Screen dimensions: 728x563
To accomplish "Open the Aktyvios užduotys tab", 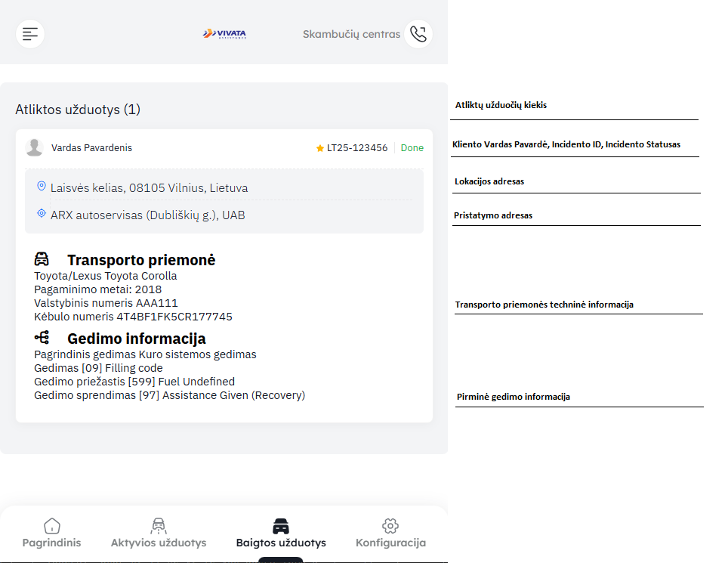I will [159, 534].
